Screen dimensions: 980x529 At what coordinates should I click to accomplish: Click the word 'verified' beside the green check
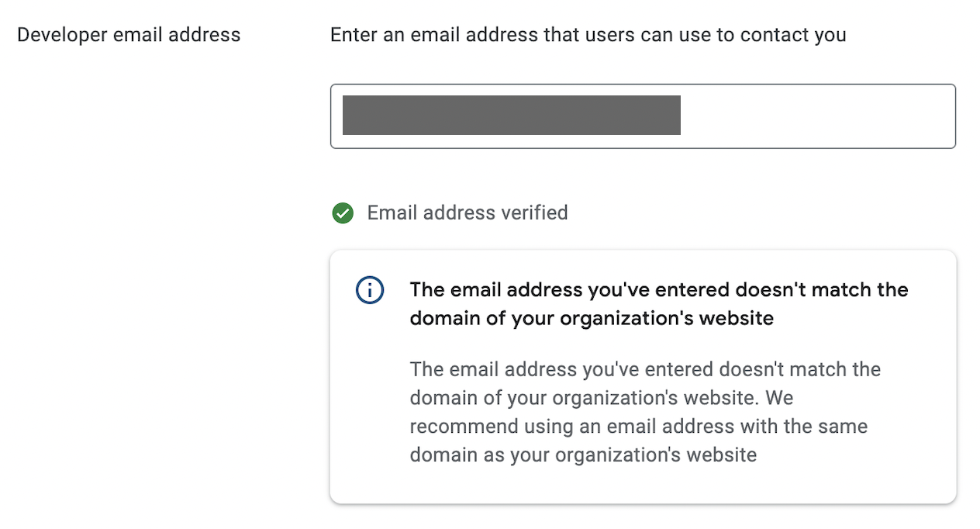pyautogui.click(x=533, y=213)
